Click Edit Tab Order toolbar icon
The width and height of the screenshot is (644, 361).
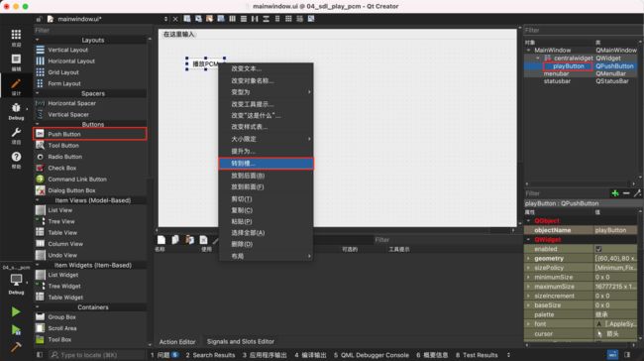(x=221, y=19)
